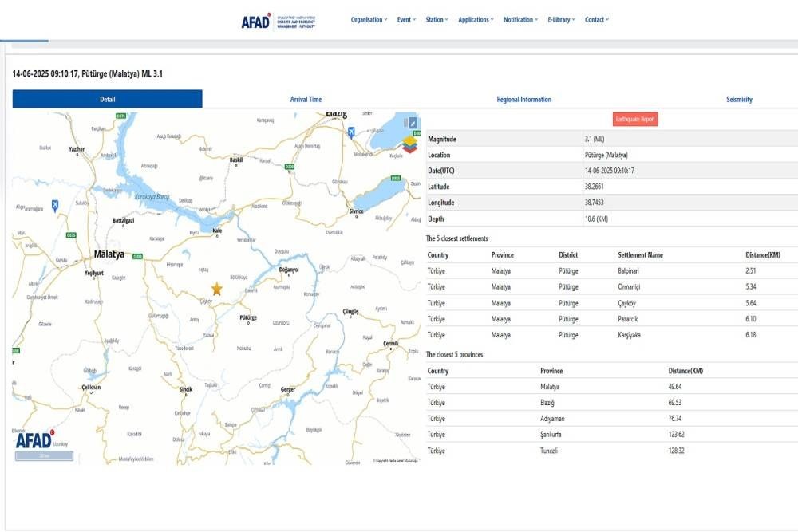This screenshot has height=532, width=798.
Task: Click the red Earthquake Report button
Action: click(634, 118)
